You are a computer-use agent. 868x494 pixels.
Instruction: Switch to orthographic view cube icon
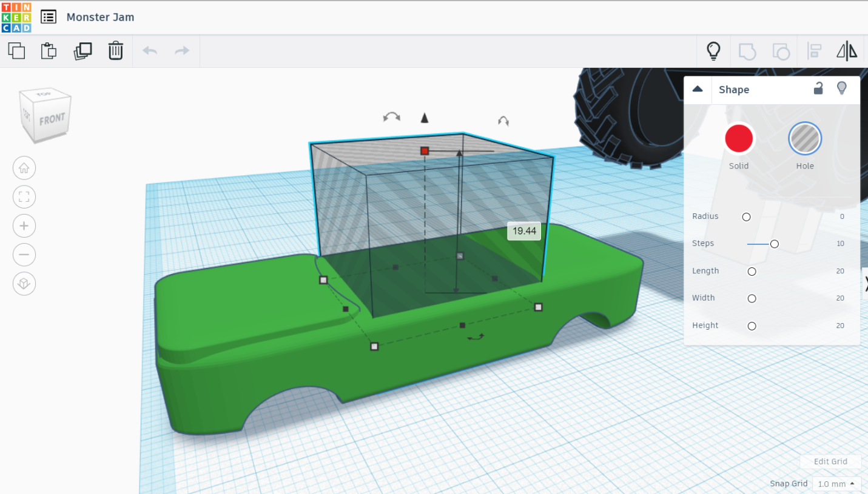[24, 284]
